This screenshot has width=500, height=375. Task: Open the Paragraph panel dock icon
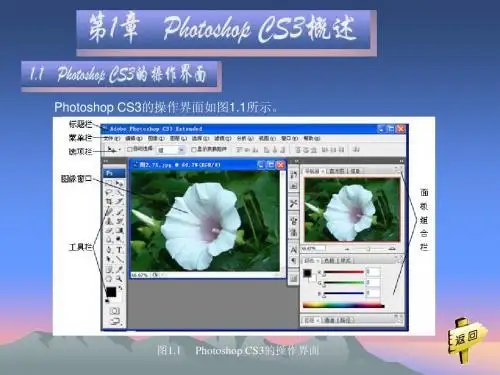(x=293, y=261)
